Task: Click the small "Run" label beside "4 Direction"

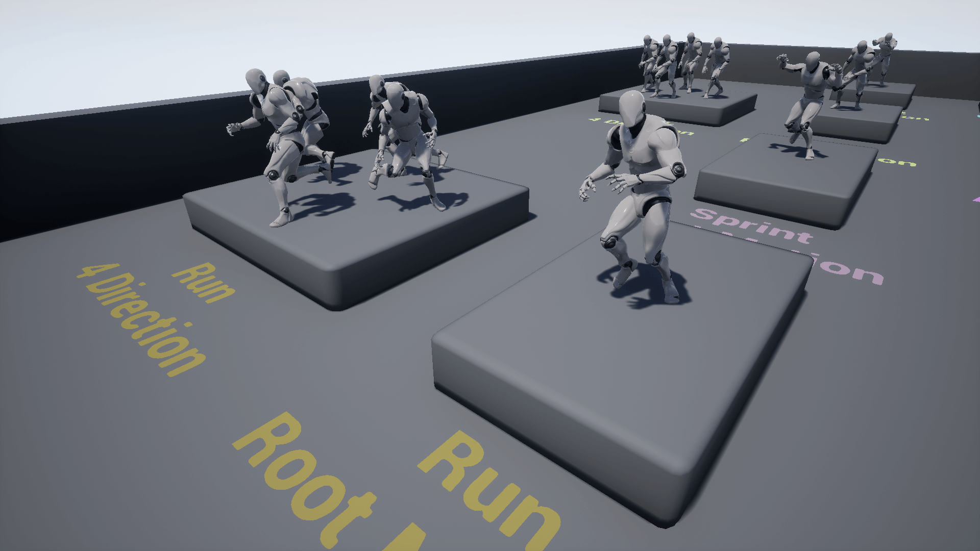Action: pos(203,283)
